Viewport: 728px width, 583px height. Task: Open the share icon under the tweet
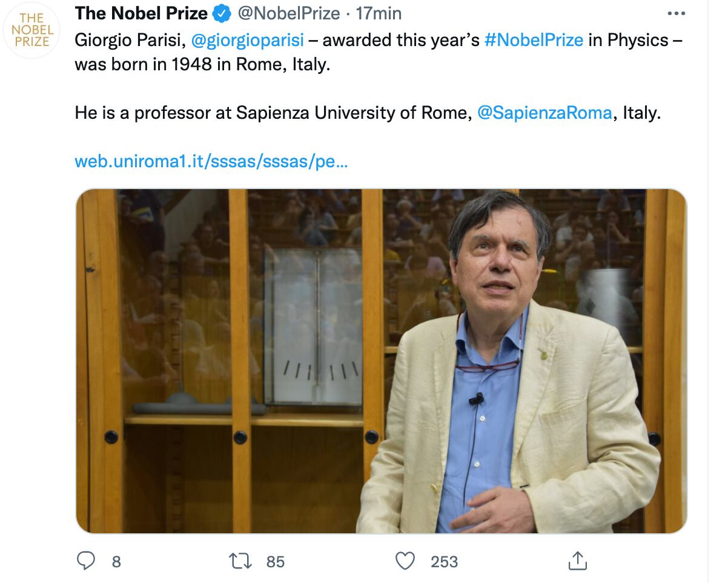click(578, 561)
